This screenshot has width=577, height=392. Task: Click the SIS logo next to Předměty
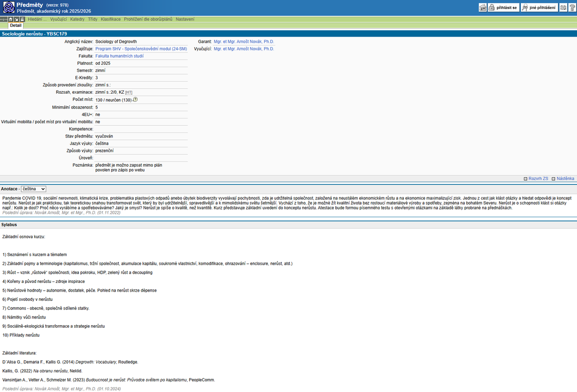click(8, 7)
